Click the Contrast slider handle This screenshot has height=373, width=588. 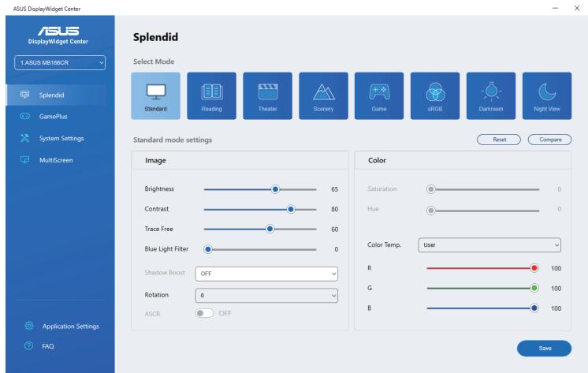pyautogui.click(x=291, y=209)
